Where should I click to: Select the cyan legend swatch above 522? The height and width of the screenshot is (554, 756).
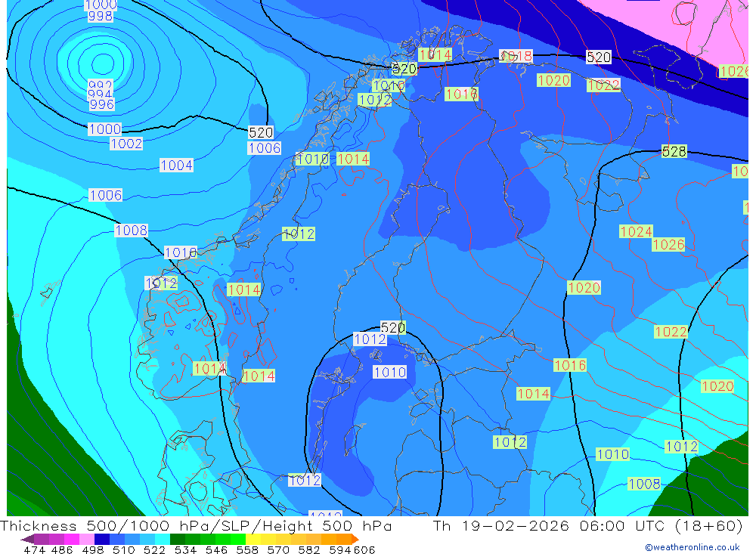click(x=163, y=539)
